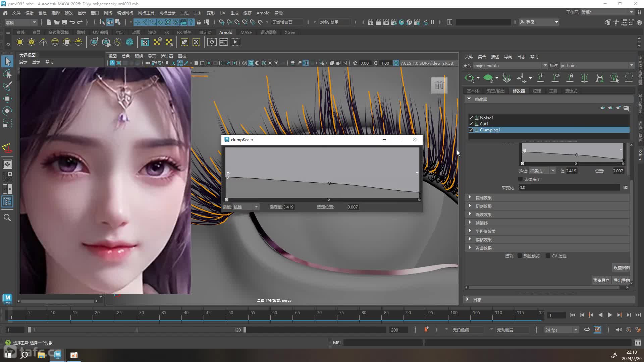This screenshot has height=362, width=644.
Task: Click the 束变化 value field
Action: pyautogui.click(x=569, y=187)
